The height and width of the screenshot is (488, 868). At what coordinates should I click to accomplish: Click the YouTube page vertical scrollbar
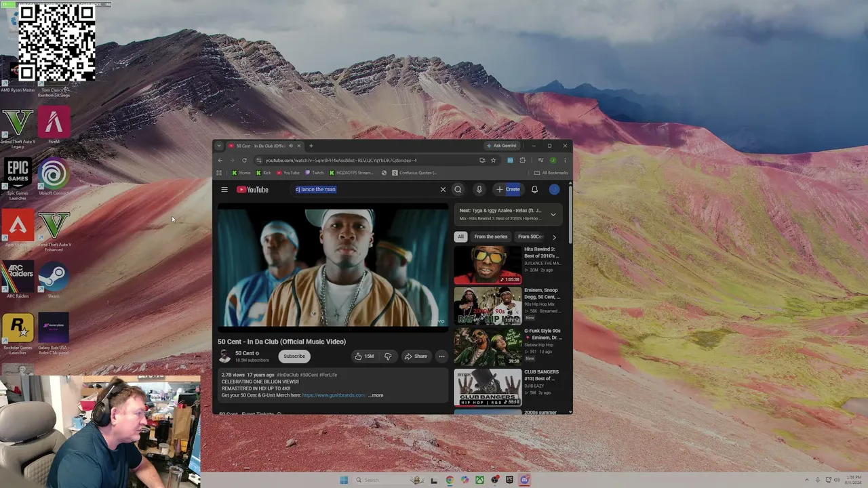pos(570,213)
